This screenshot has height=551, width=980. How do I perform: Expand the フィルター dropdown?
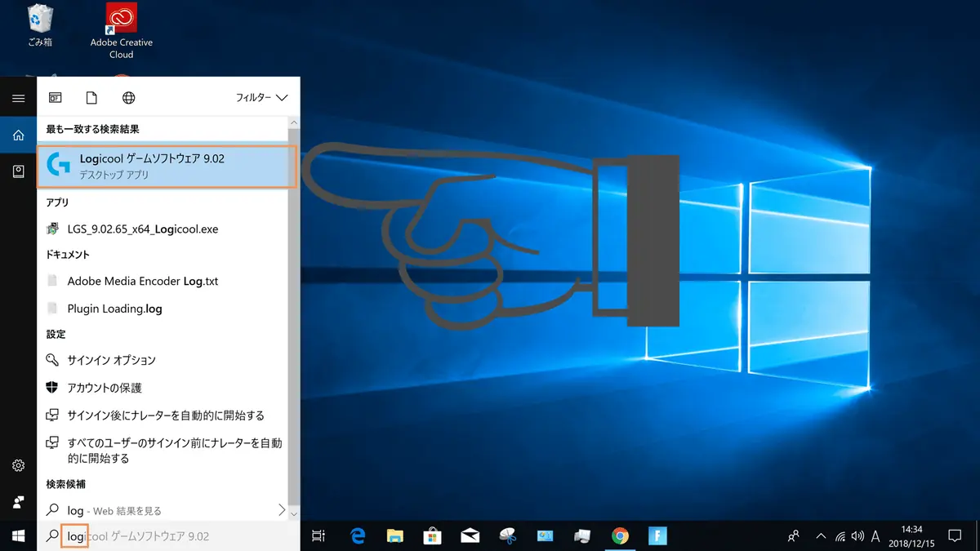(x=261, y=98)
